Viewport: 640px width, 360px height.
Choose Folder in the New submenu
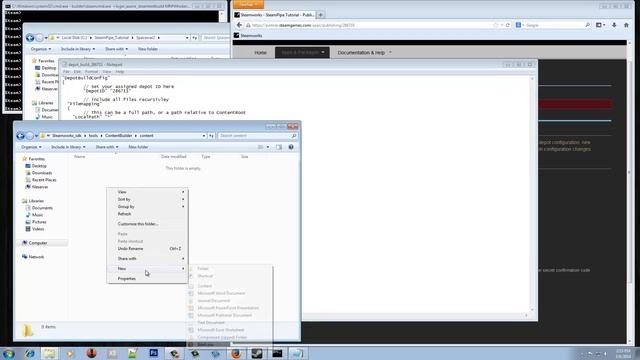click(229, 269)
